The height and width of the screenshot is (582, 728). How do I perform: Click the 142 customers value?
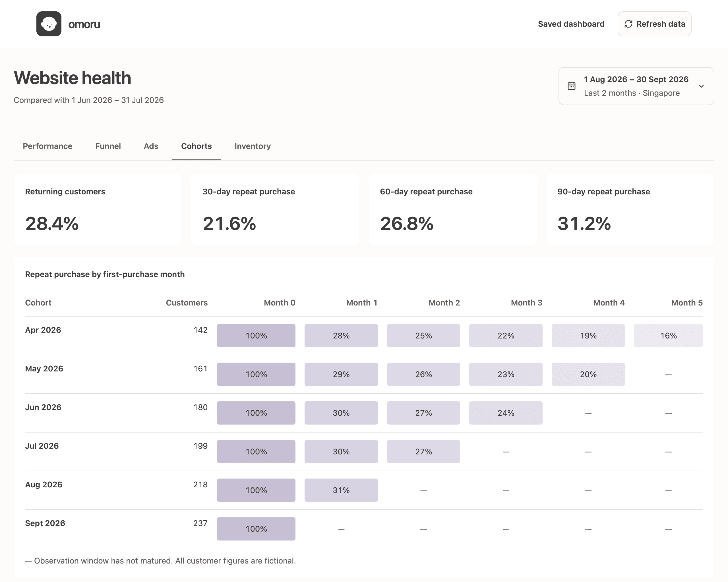tap(200, 330)
